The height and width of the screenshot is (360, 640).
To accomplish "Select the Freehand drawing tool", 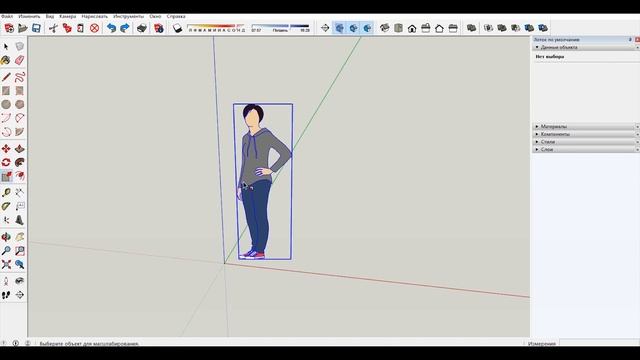I will coord(20,77).
